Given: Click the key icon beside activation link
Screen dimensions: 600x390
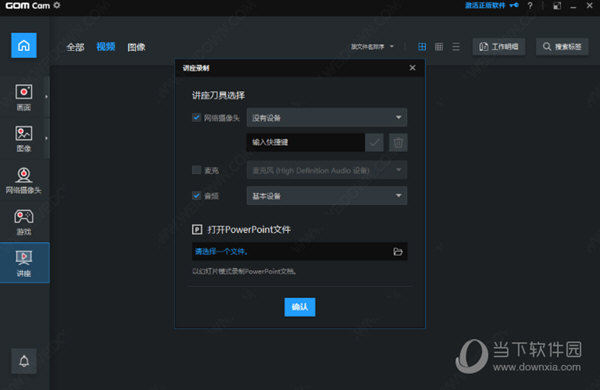Looking at the screenshot, I should tap(514, 5).
